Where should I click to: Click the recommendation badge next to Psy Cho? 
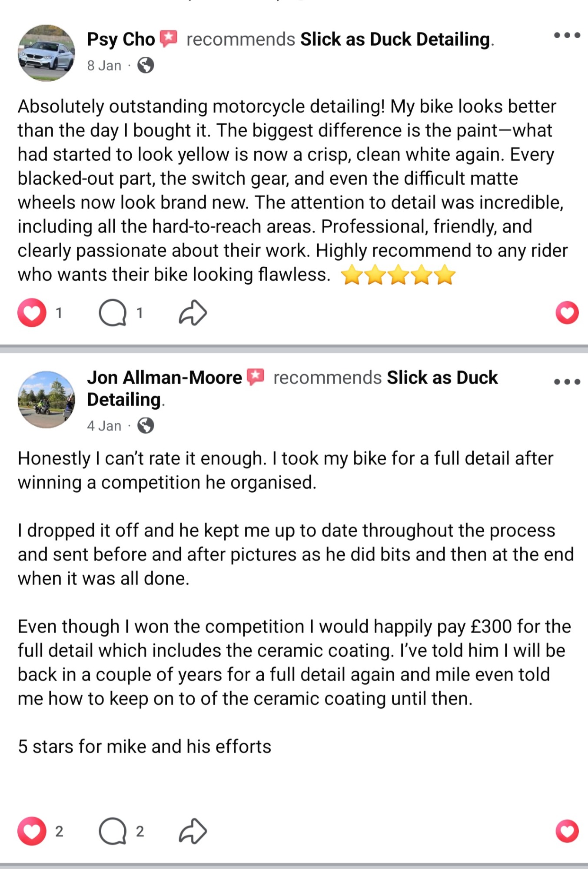[x=169, y=39]
